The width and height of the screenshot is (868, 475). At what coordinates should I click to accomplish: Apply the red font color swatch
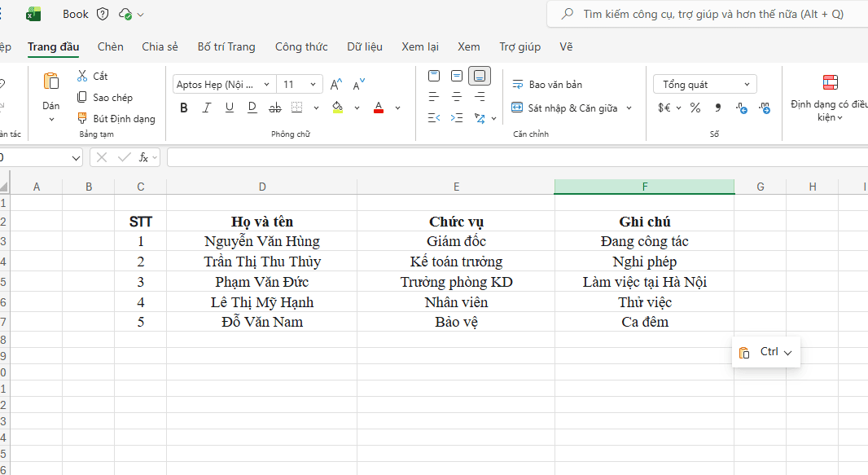pos(379,108)
